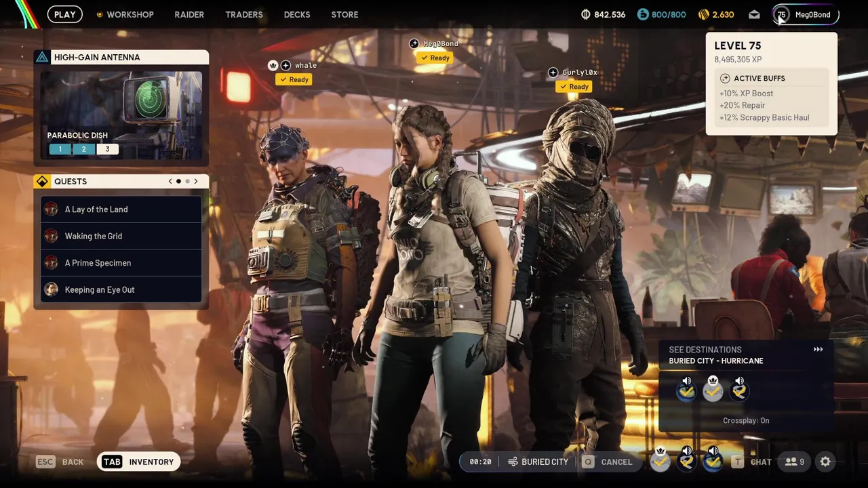Open the Raider tab
Screen dimensions: 868x488
(x=189, y=14)
